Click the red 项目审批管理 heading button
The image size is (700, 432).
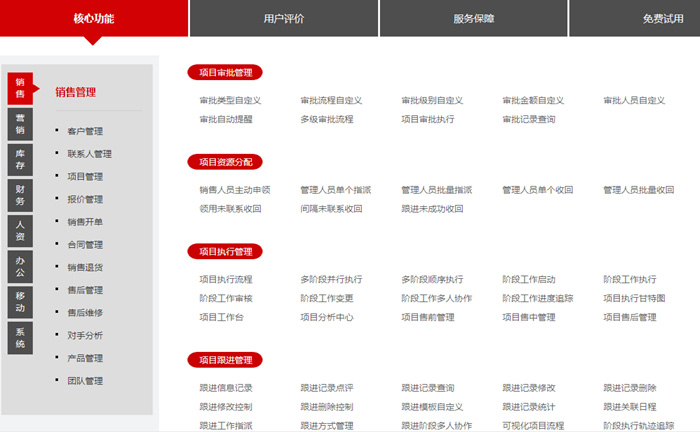225,72
